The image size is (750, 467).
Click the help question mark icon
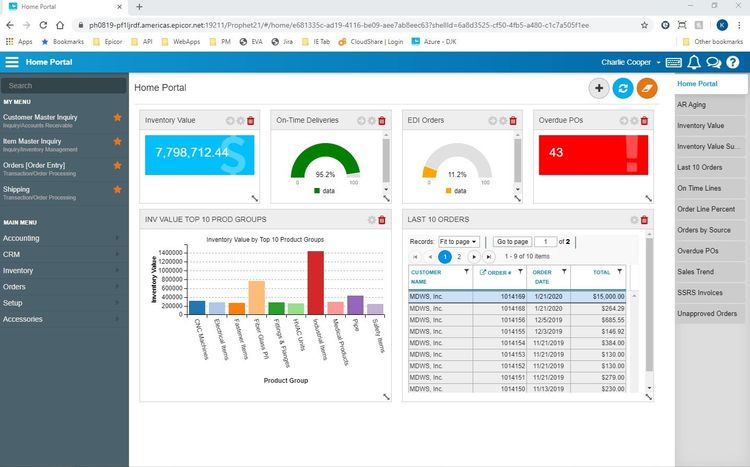(x=732, y=62)
